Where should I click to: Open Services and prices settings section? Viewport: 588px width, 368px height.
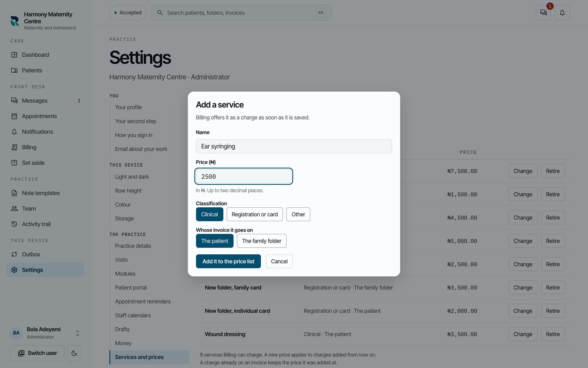coord(149,357)
